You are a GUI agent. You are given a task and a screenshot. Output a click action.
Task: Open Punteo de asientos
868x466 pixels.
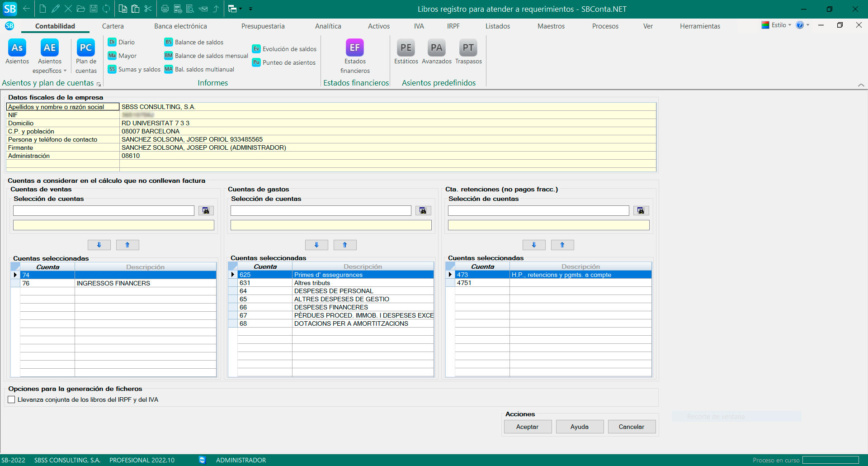point(284,62)
